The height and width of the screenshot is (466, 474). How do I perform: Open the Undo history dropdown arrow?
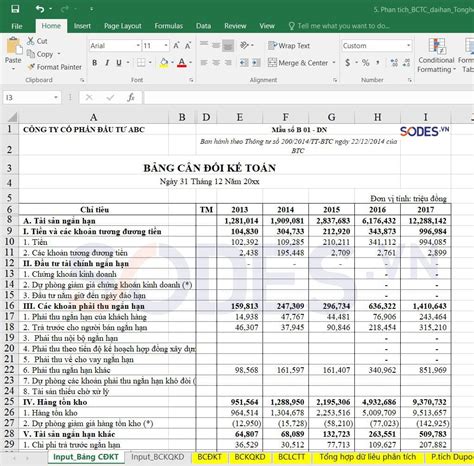pyautogui.click(x=50, y=9)
